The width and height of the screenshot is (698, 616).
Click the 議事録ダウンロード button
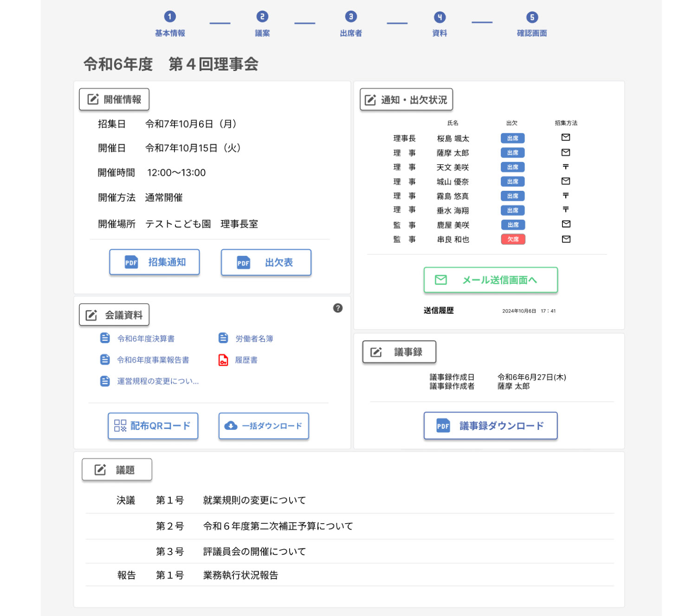coord(491,426)
